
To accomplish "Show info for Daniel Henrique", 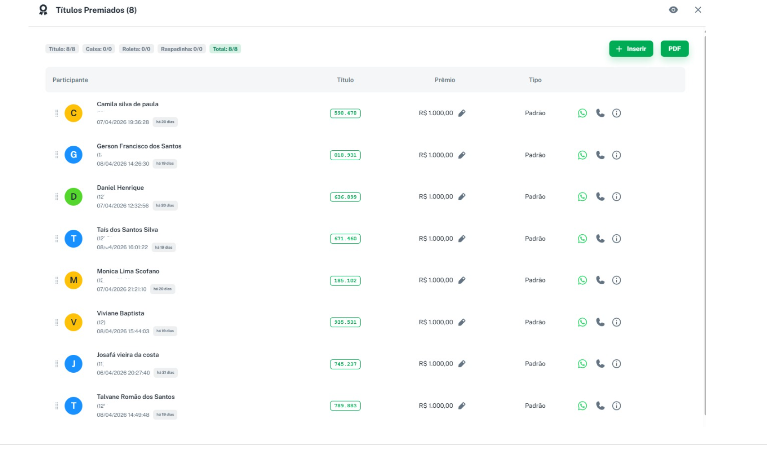I will click(616, 197).
